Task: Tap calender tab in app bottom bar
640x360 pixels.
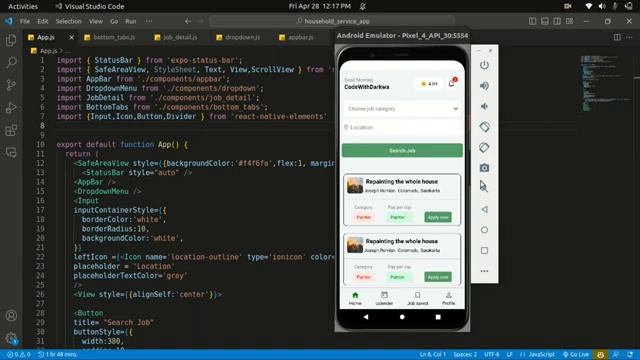Action: [x=384, y=298]
